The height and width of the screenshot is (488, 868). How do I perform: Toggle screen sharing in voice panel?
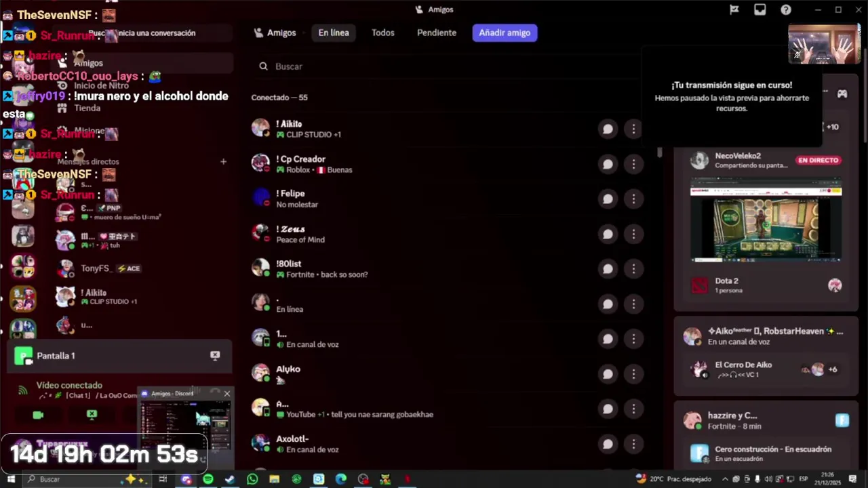pos(92,415)
